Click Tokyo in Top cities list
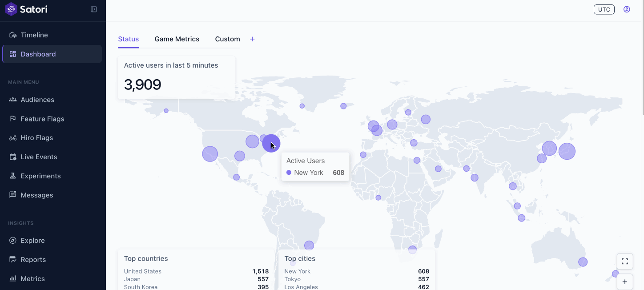The height and width of the screenshot is (290, 644). click(x=357, y=279)
